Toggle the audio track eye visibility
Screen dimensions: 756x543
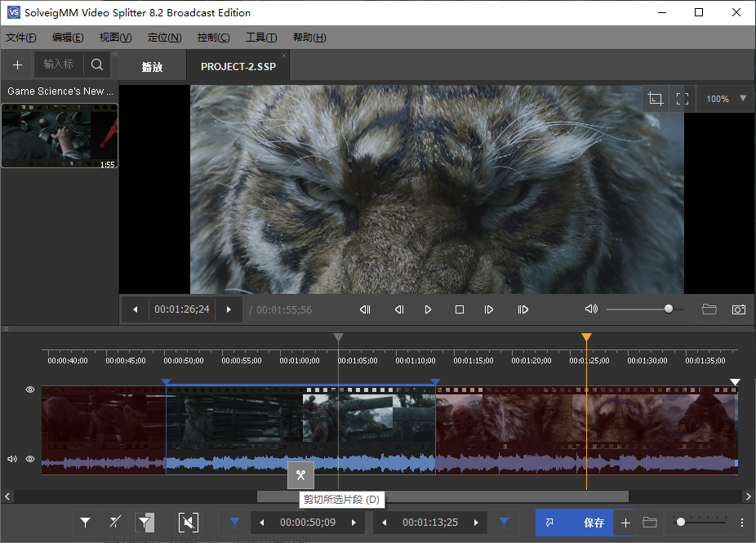pos(30,459)
